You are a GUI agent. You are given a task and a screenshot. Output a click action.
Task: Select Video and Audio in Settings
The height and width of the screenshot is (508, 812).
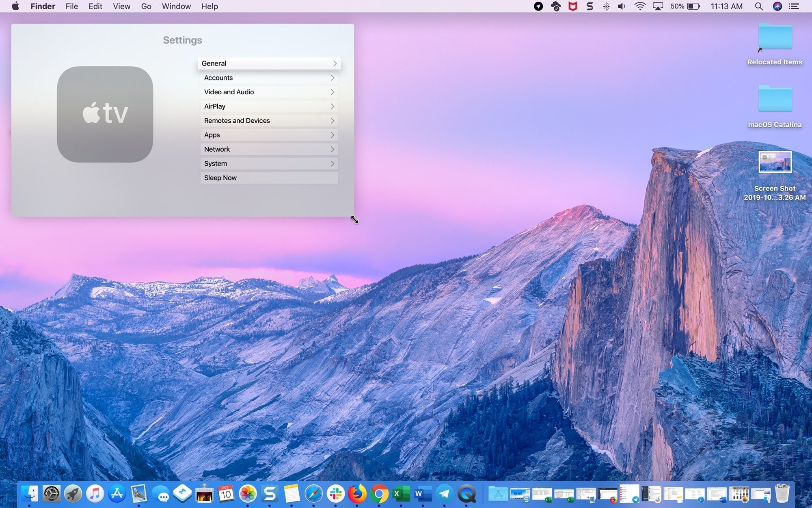pyautogui.click(x=229, y=92)
